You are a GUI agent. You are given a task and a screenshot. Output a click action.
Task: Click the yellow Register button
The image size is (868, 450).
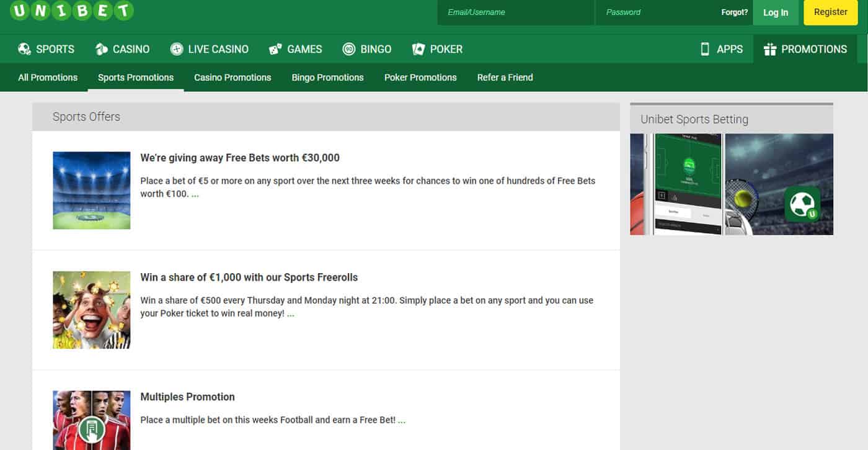click(x=831, y=12)
